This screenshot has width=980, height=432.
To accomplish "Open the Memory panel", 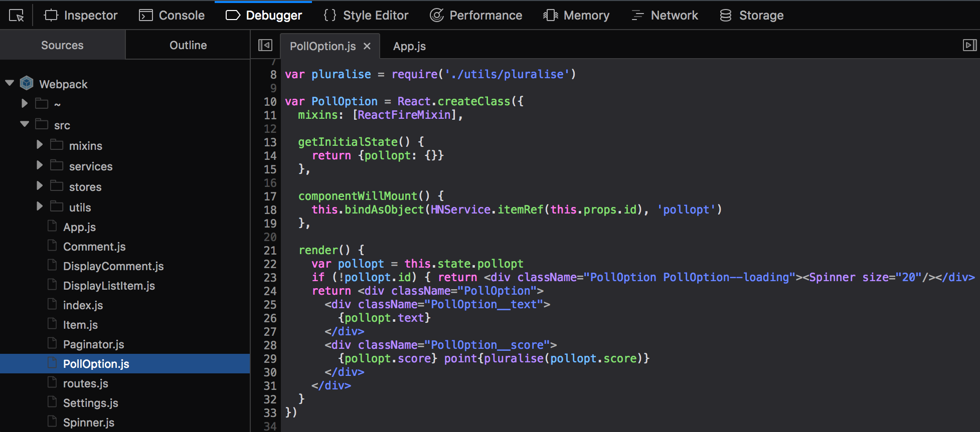I will (x=576, y=16).
